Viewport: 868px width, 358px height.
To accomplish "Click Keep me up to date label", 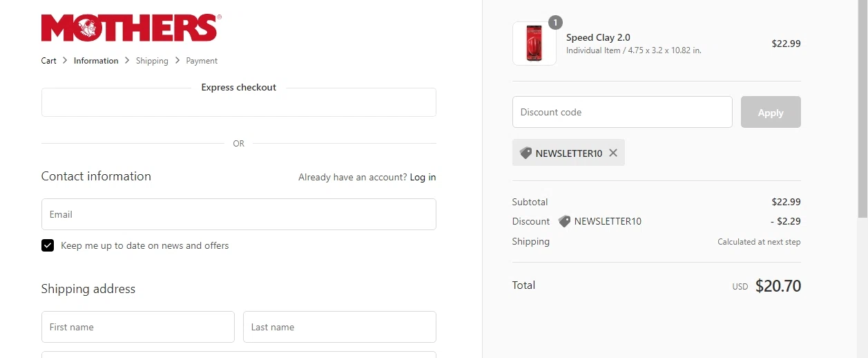I will [145, 245].
